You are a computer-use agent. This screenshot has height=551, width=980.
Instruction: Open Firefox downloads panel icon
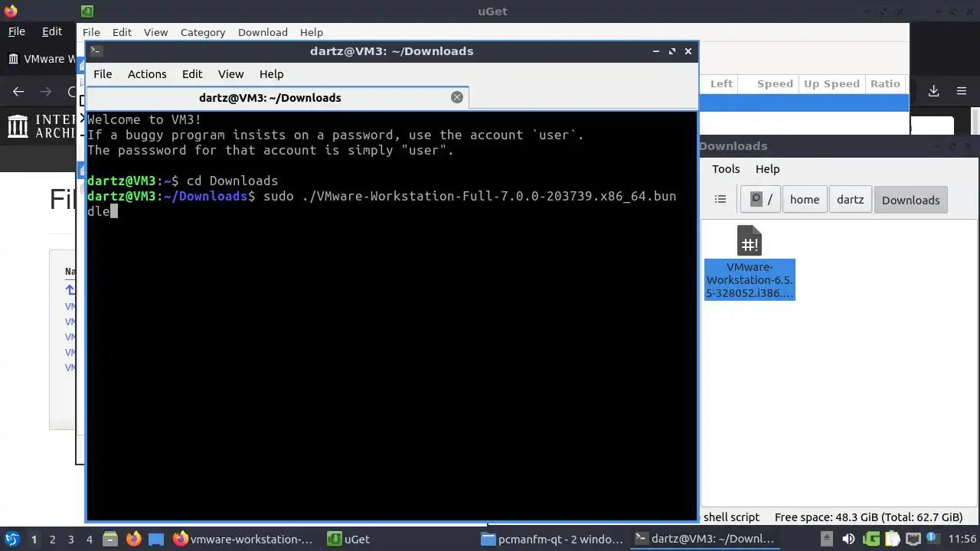(933, 91)
